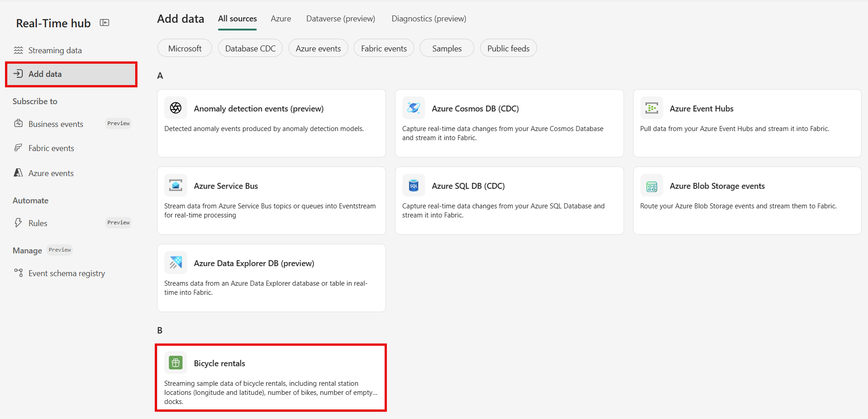
Task: Click the Azure Service Bus card icon
Action: [176, 185]
